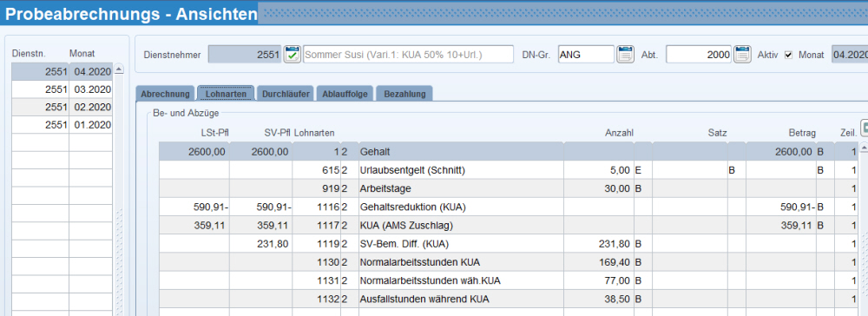Go to the Bezahlung tab
The width and height of the screenshot is (868, 316).
(x=404, y=94)
